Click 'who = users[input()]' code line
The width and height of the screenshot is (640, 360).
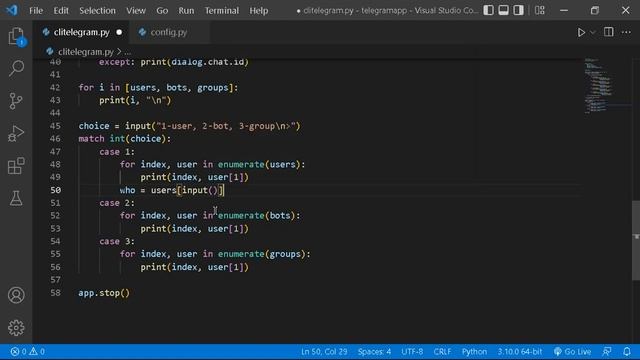click(172, 190)
